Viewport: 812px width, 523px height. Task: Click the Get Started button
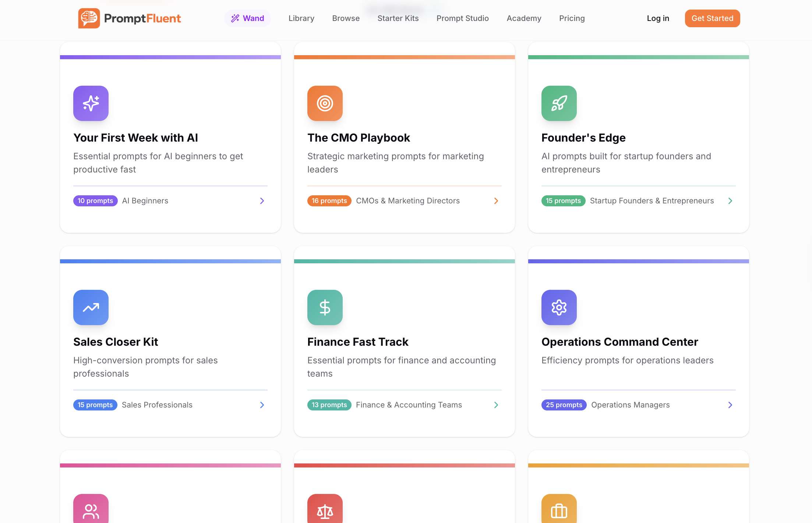(712, 18)
